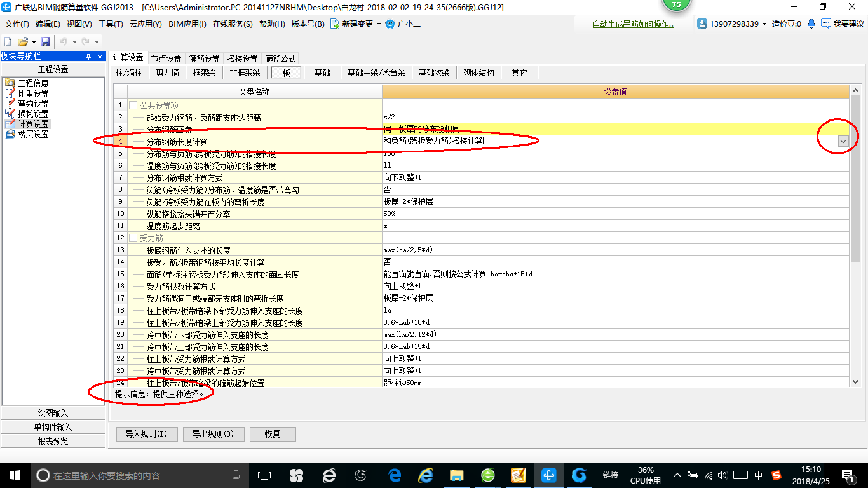Select the 剪力墙 component tab
Screen dimensions: 868x488
(168, 72)
